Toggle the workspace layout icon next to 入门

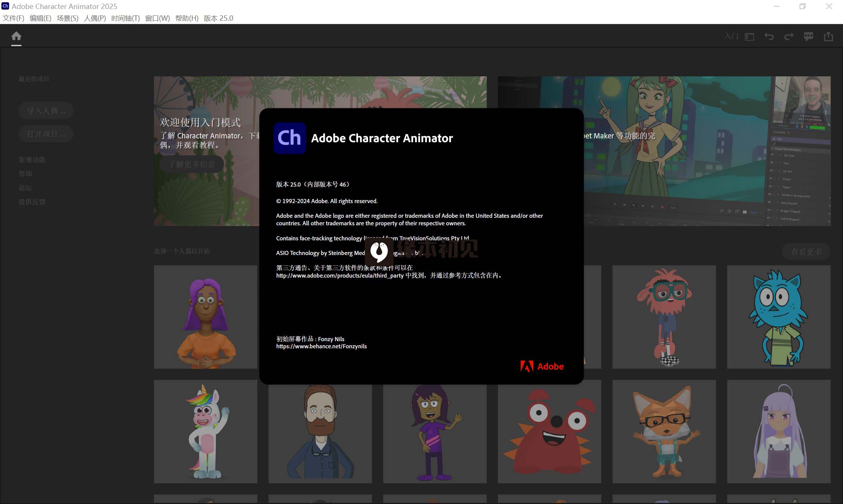[x=749, y=36]
